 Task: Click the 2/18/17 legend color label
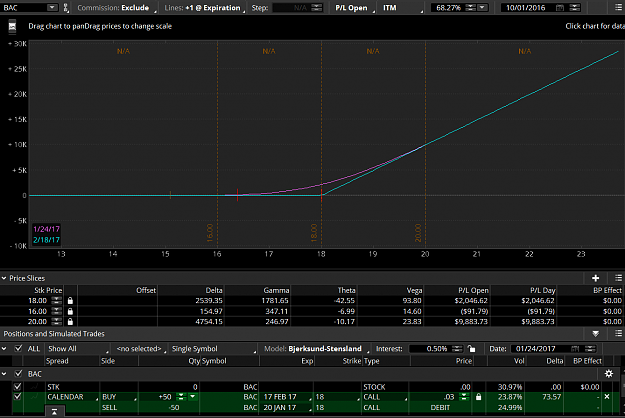(x=46, y=240)
